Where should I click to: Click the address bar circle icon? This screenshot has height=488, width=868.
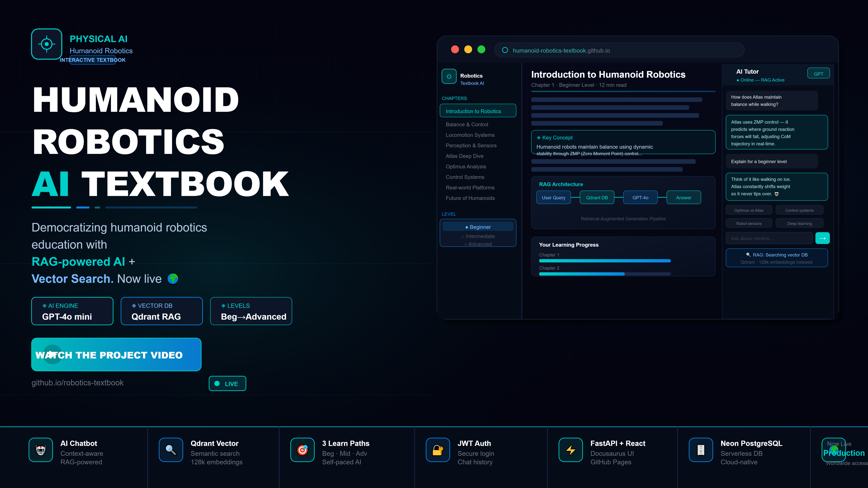pos(505,50)
